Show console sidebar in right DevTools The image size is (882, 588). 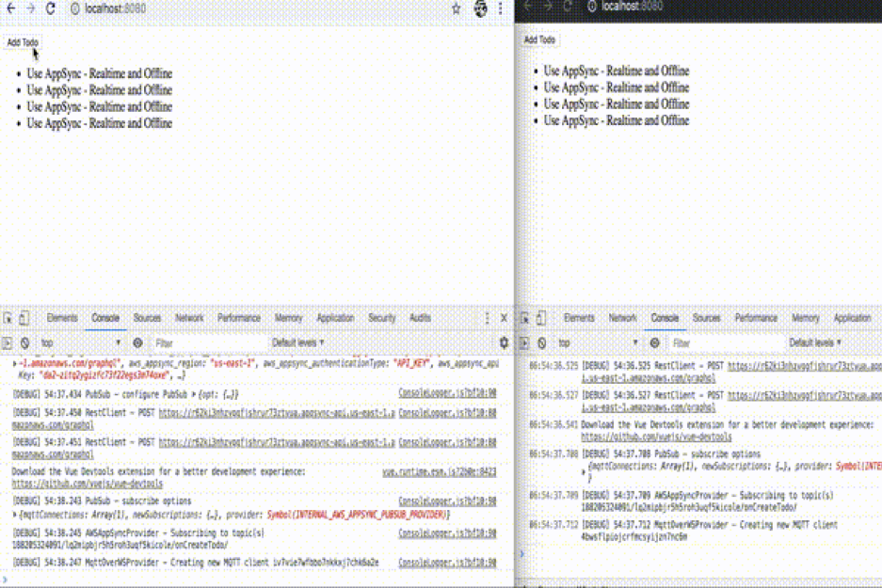pyautogui.click(x=524, y=342)
